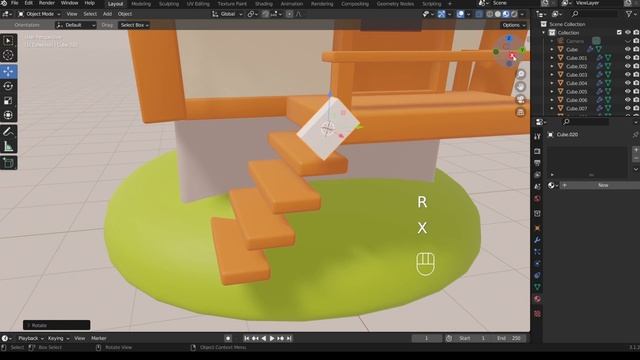Viewport: 640px width, 360px height.
Task: Play the animation
Action: [x=272, y=338]
